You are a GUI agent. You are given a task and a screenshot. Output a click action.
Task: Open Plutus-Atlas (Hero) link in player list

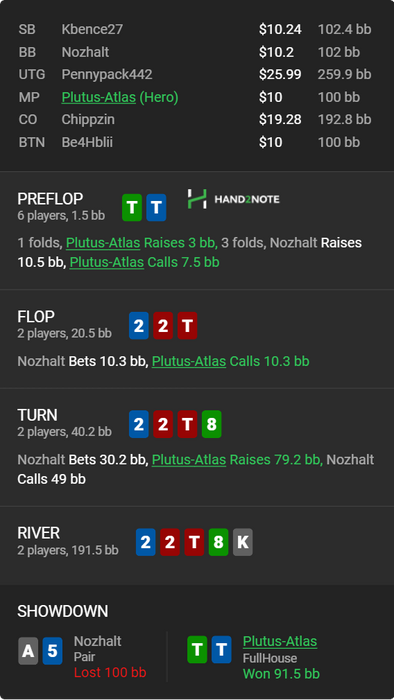click(x=120, y=97)
